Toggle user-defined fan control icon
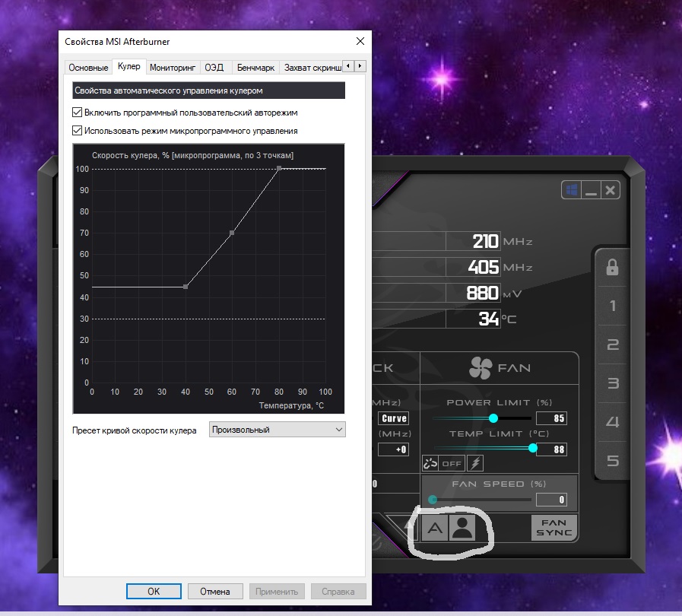This screenshot has width=682, height=616. coord(462,528)
